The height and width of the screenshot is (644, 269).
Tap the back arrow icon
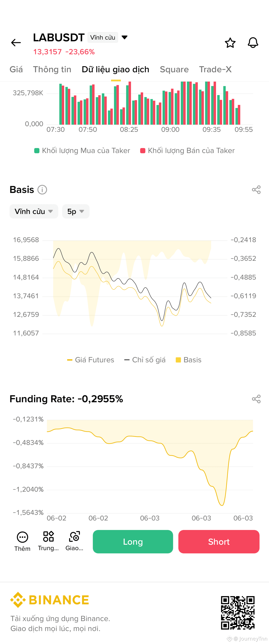click(16, 43)
